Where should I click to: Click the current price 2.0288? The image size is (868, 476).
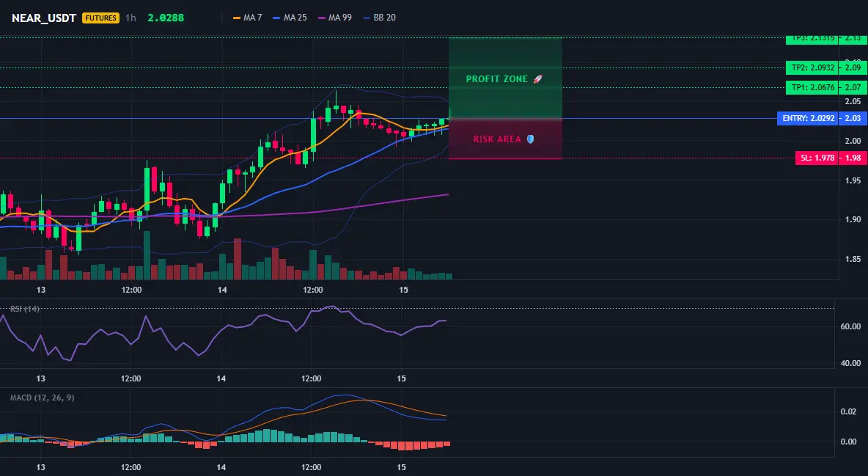coord(166,18)
